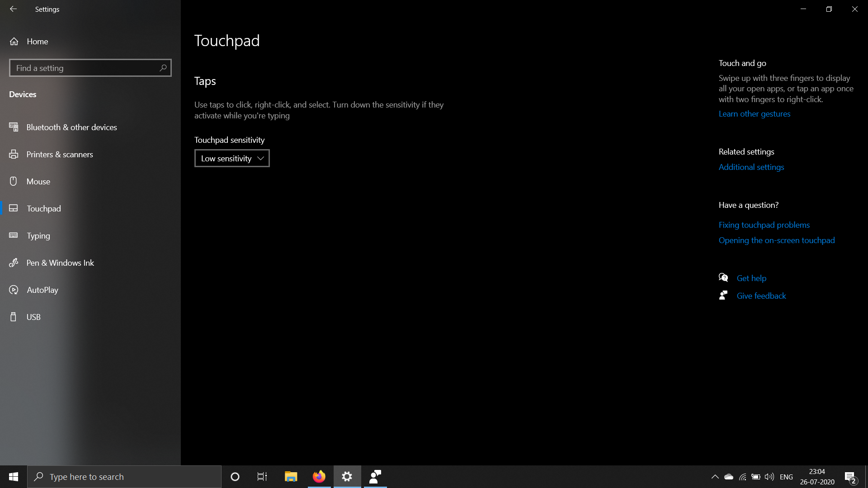This screenshot has height=488, width=868.
Task: Click the search magnifier in Find a setting
Action: tap(163, 68)
